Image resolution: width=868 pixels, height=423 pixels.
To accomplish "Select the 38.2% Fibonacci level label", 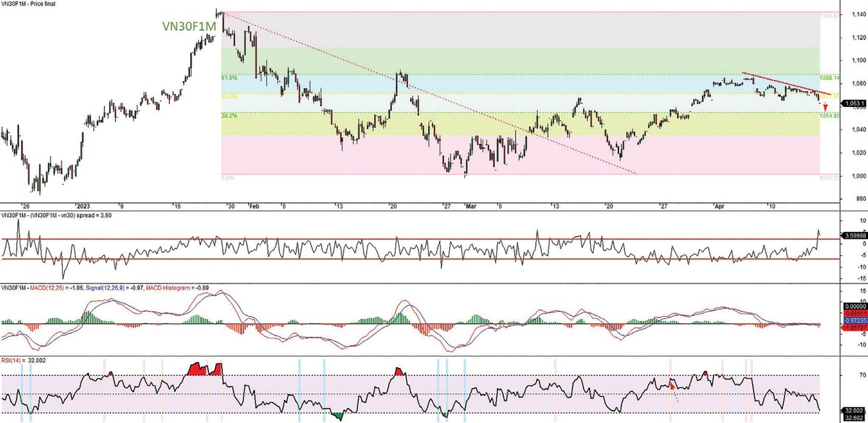I will (x=229, y=114).
